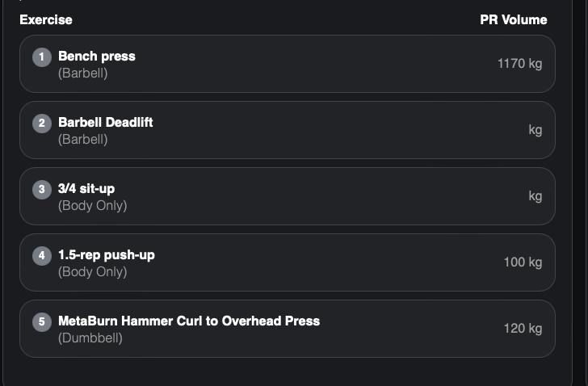Click the number 5 badge icon
Image resolution: width=588 pixels, height=386 pixels.
pyautogui.click(x=42, y=322)
